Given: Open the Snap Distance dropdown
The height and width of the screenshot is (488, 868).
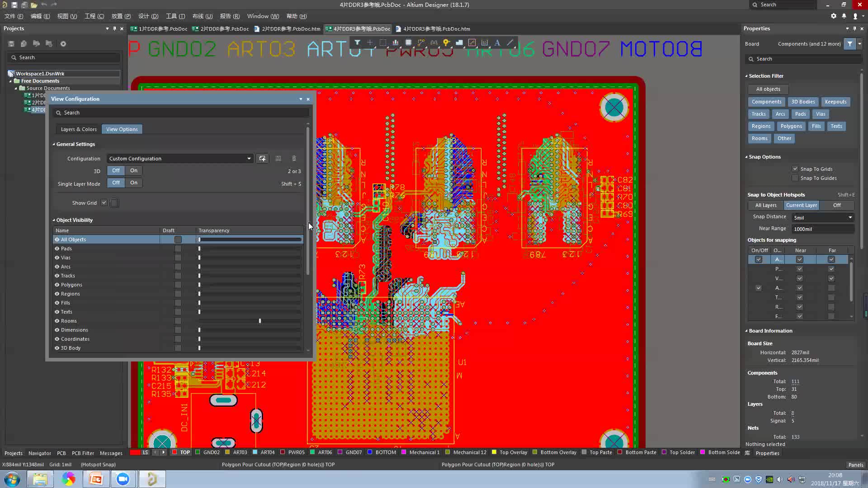Looking at the screenshot, I should coord(850,217).
